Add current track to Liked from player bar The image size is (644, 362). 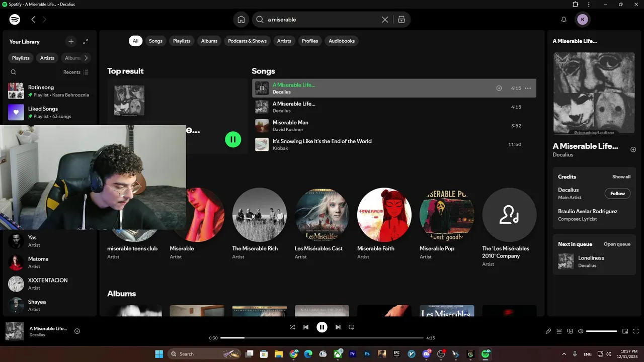click(x=77, y=331)
